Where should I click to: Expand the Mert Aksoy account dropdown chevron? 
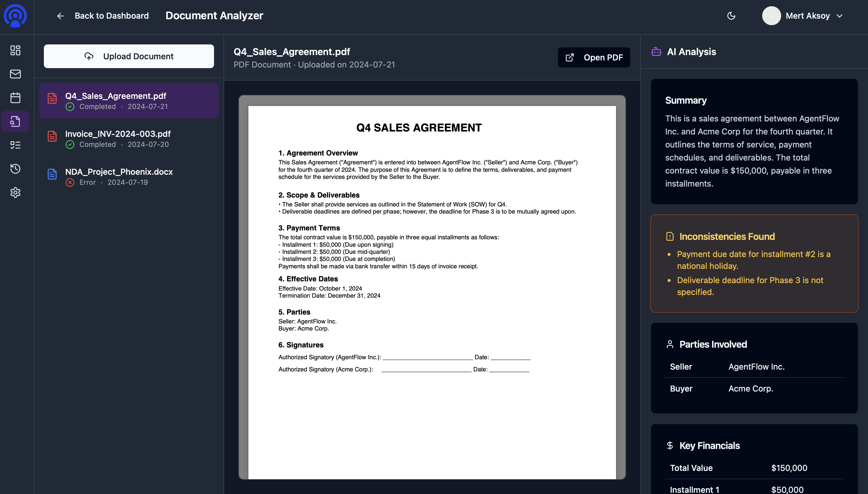[x=840, y=16]
